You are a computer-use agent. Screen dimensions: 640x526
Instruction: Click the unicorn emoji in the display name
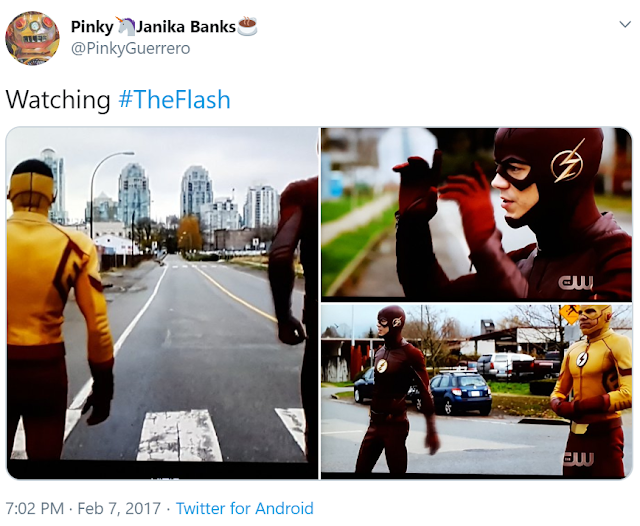(x=125, y=26)
